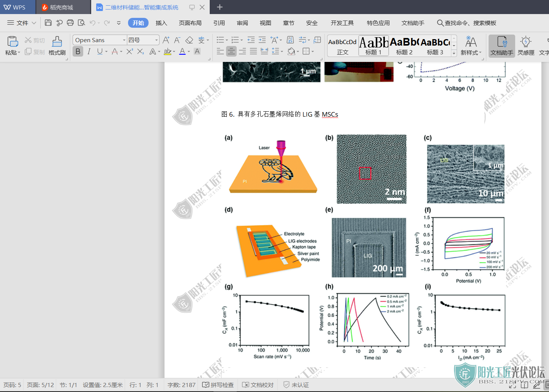Switch to 引用 ribbon tab

(x=219, y=23)
